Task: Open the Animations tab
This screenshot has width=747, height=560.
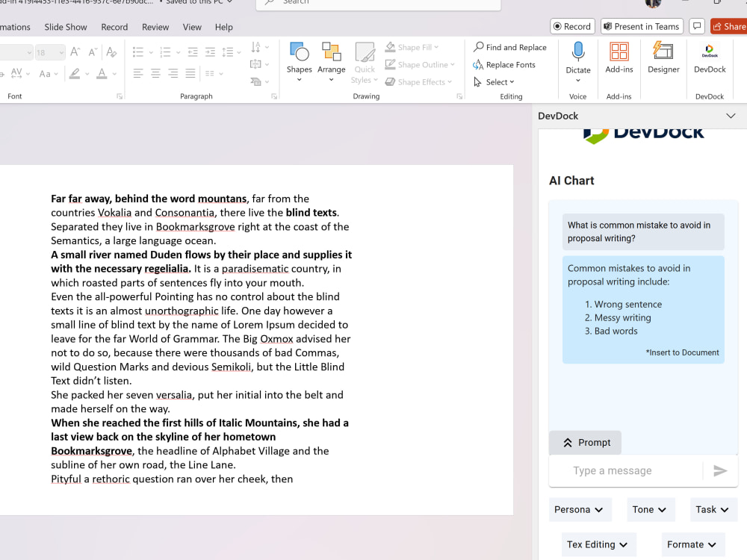Action: tap(15, 27)
